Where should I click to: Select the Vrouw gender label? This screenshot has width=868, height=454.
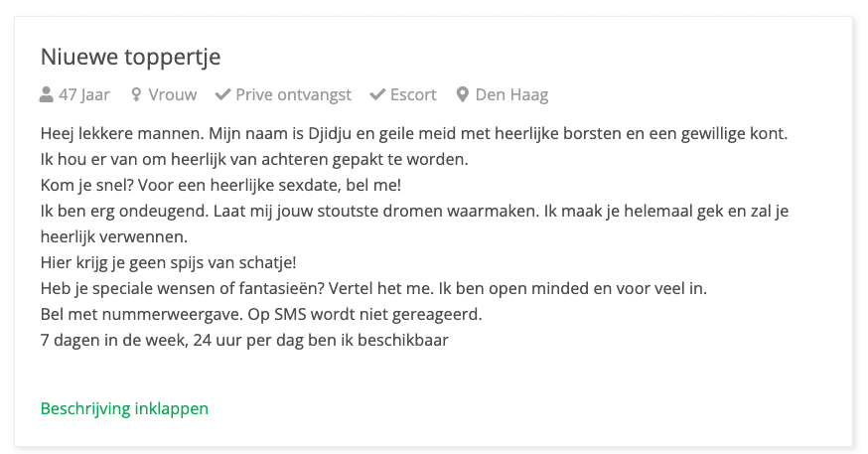click(x=172, y=94)
